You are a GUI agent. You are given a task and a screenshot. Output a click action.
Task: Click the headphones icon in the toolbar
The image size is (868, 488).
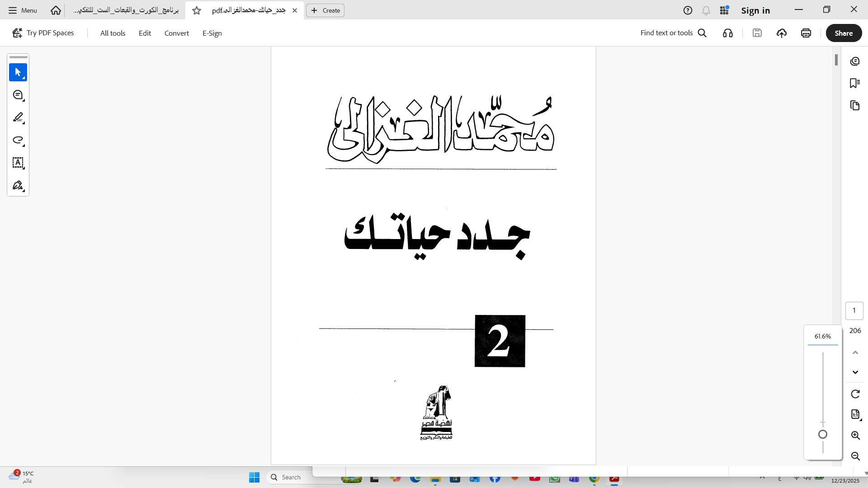[x=728, y=33]
